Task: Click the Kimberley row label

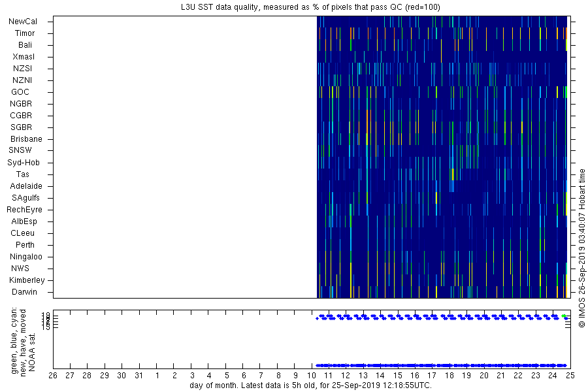Action: 27,280
